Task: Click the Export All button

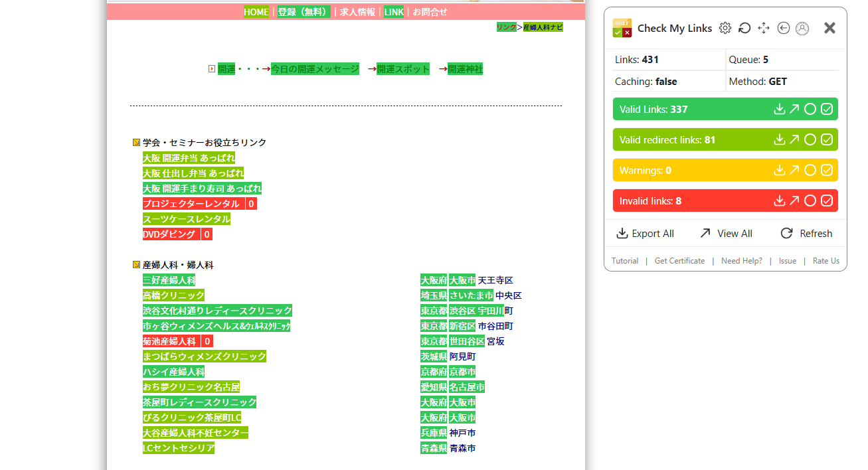Action: (645, 234)
